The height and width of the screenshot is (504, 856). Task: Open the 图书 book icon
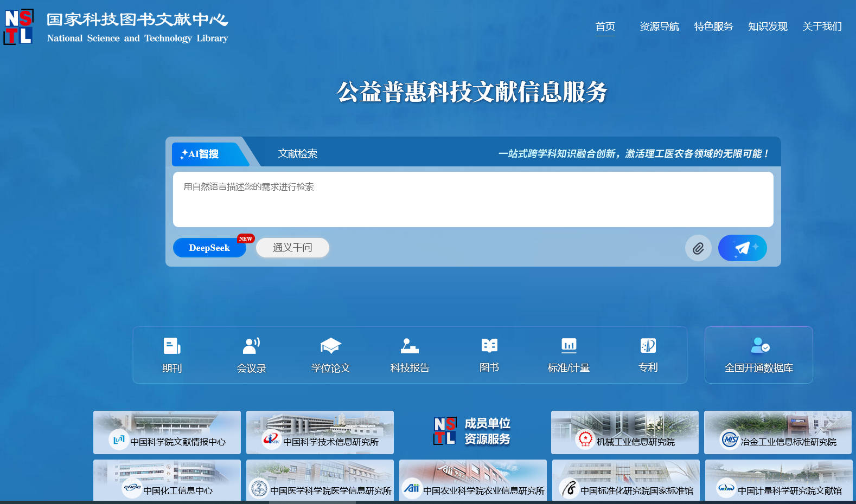point(489,345)
